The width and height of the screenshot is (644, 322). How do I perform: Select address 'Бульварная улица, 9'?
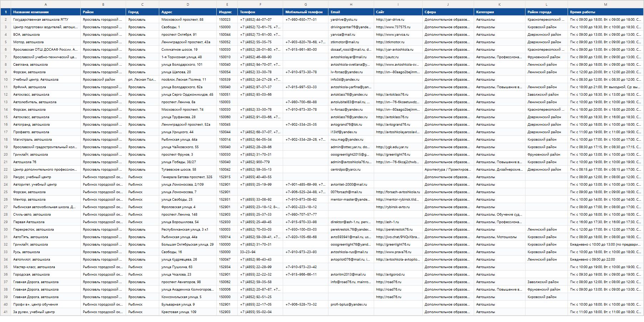click(188, 305)
